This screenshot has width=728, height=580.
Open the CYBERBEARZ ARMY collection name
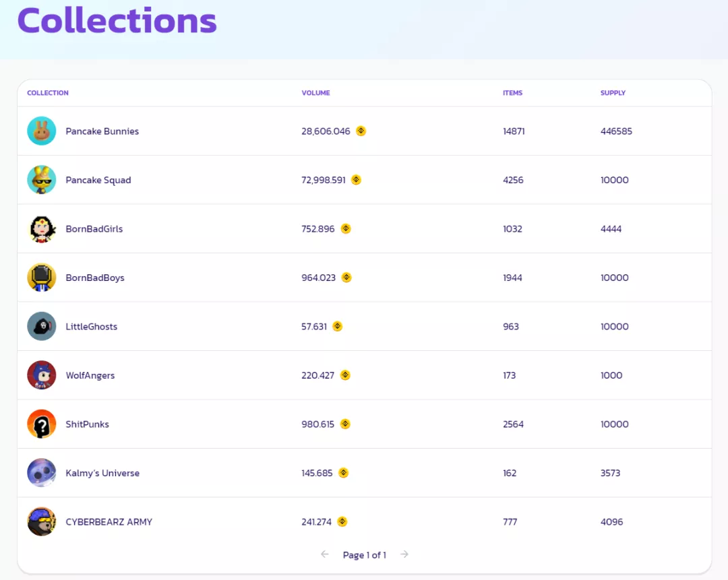(x=109, y=522)
